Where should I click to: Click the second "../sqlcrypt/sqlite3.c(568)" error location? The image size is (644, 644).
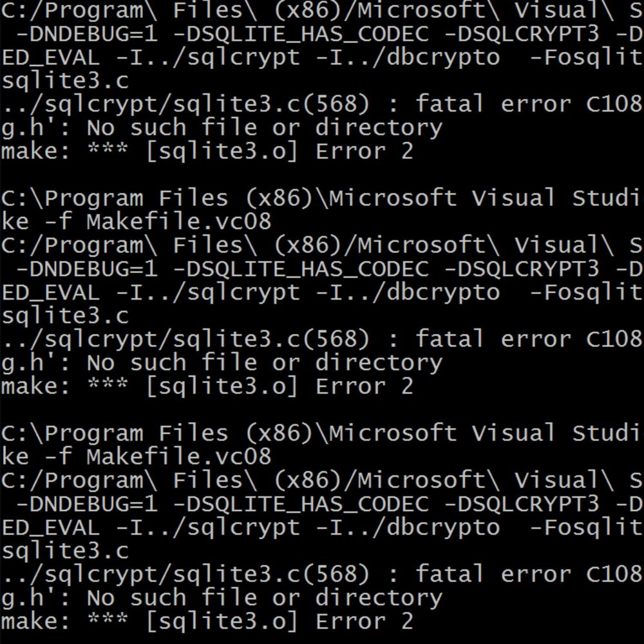tap(185, 339)
